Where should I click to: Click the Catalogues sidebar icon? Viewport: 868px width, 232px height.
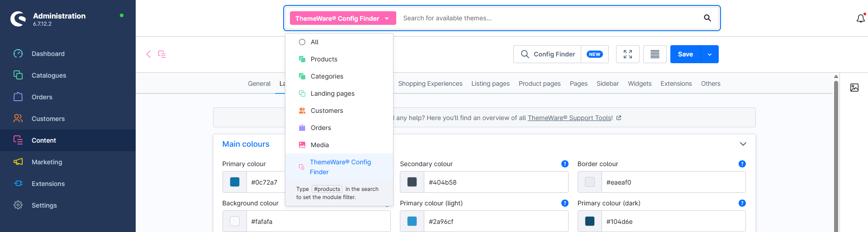coord(18,75)
